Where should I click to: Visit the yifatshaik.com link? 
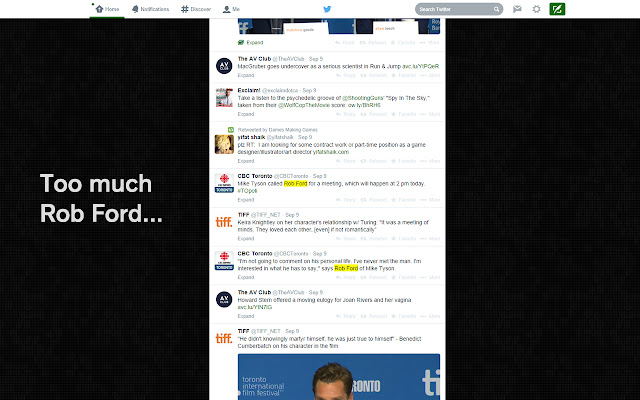[331, 152]
